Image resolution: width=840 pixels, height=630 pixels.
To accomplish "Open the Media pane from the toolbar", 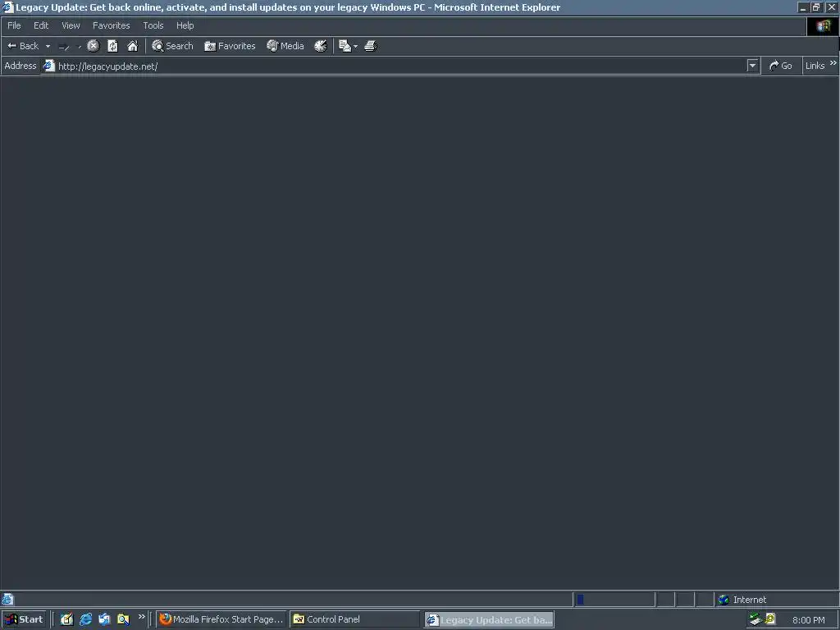I will click(285, 46).
